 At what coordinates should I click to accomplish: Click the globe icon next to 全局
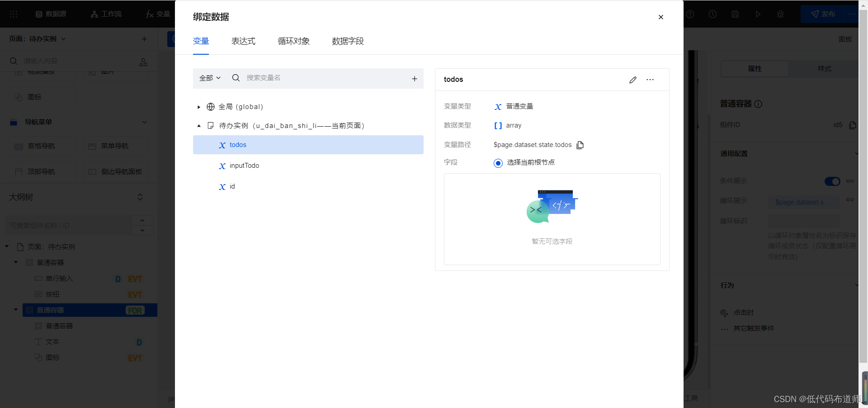click(211, 107)
